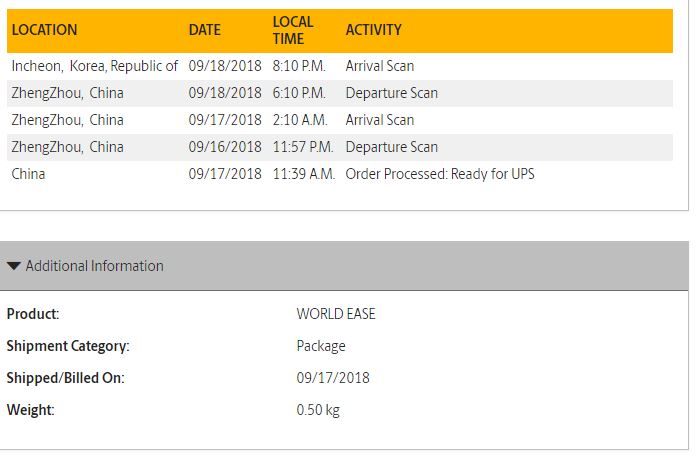This screenshot has width=699, height=467.
Task: Click the 11:39 A.M. local time cell
Action: 304,174
